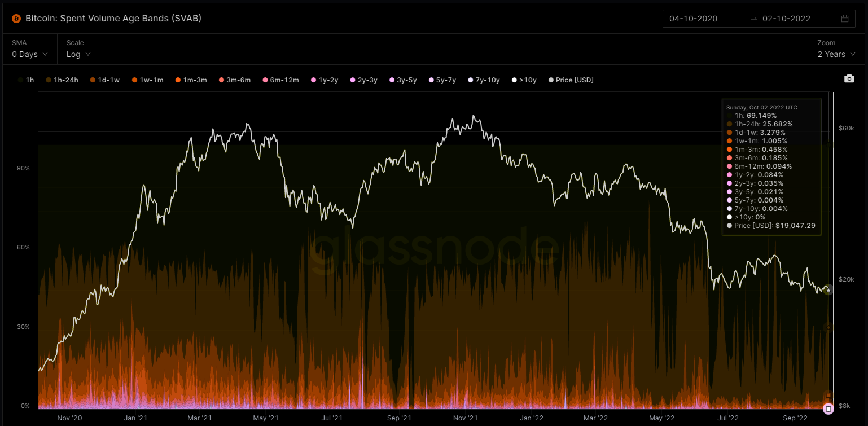Toggle the 1y-2y legend series
868x426 pixels.
click(324, 80)
